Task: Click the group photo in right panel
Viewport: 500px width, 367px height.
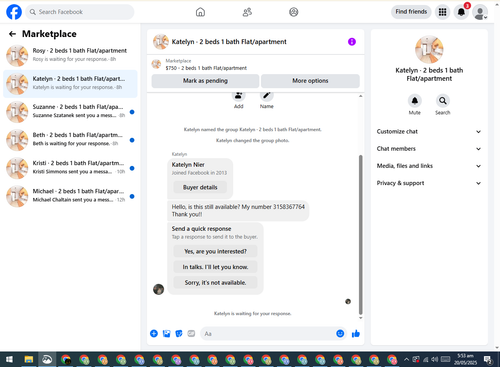Action: (429, 49)
